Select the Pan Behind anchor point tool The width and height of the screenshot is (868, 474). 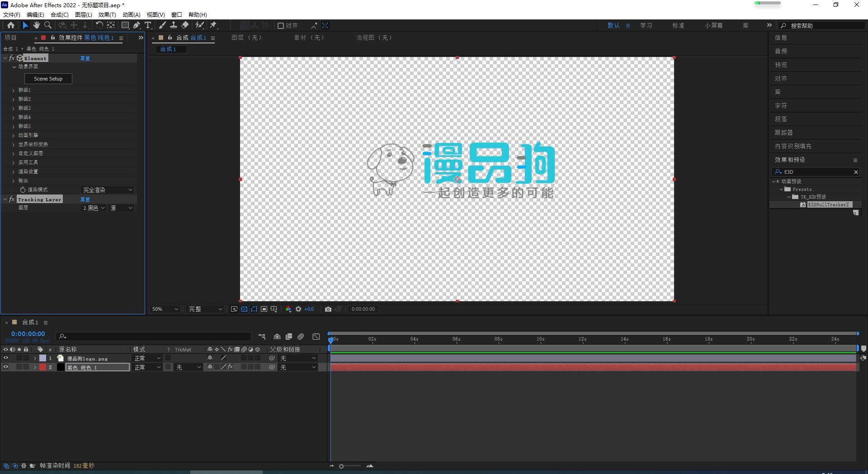[x=111, y=25]
